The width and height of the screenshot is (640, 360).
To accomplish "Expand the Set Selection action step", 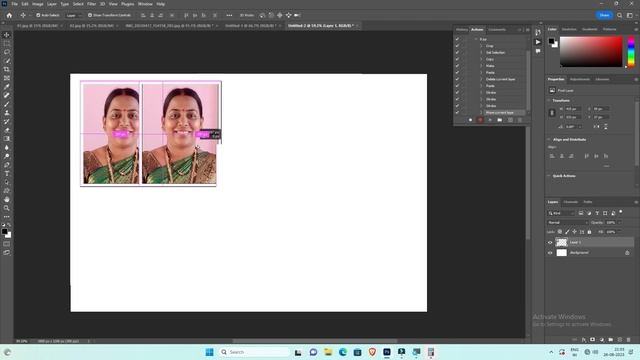I will (481, 52).
